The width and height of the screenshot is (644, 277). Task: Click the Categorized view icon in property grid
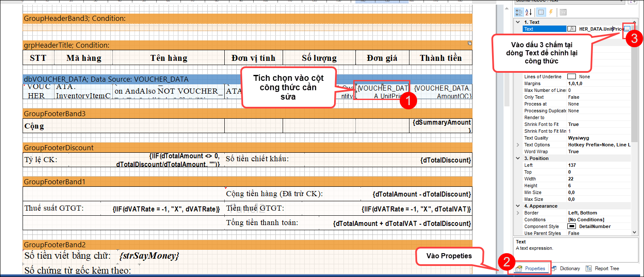click(518, 12)
